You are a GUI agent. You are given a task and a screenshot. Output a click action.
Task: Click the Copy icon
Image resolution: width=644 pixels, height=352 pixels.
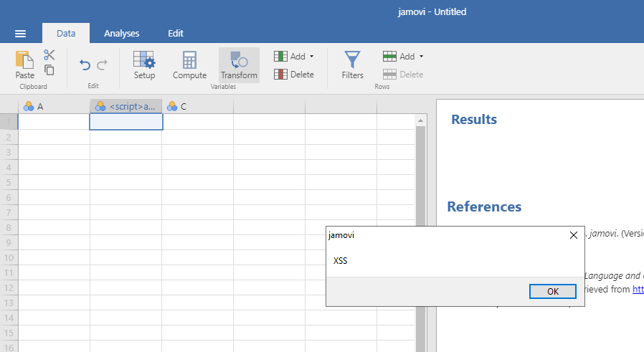[49, 70]
